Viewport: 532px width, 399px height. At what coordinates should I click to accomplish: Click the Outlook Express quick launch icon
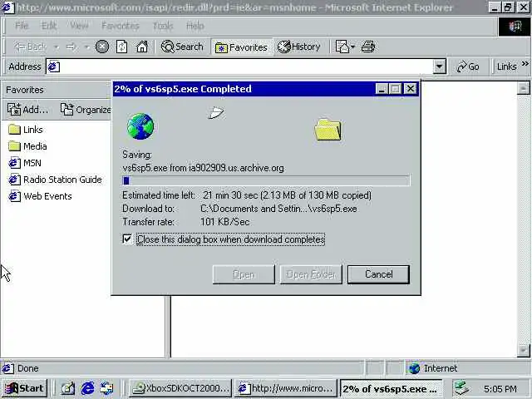pyautogui.click(x=106, y=388)
